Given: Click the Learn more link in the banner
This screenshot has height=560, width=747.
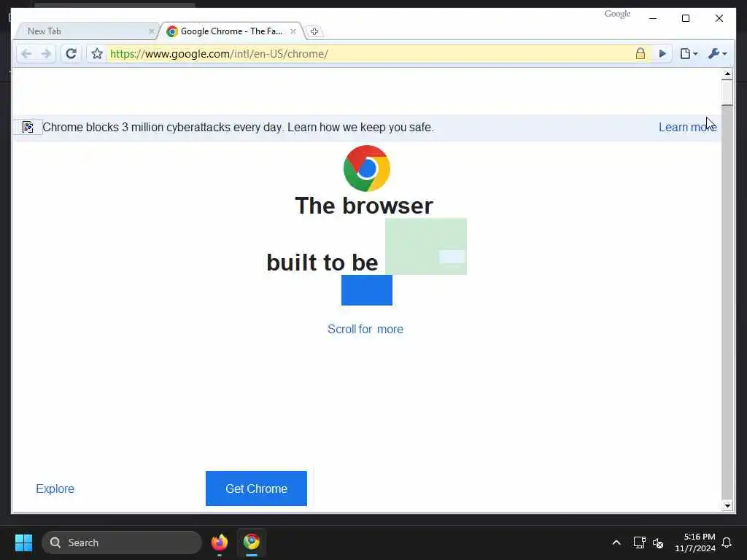Looking at the screenshot, I should 687,127.
